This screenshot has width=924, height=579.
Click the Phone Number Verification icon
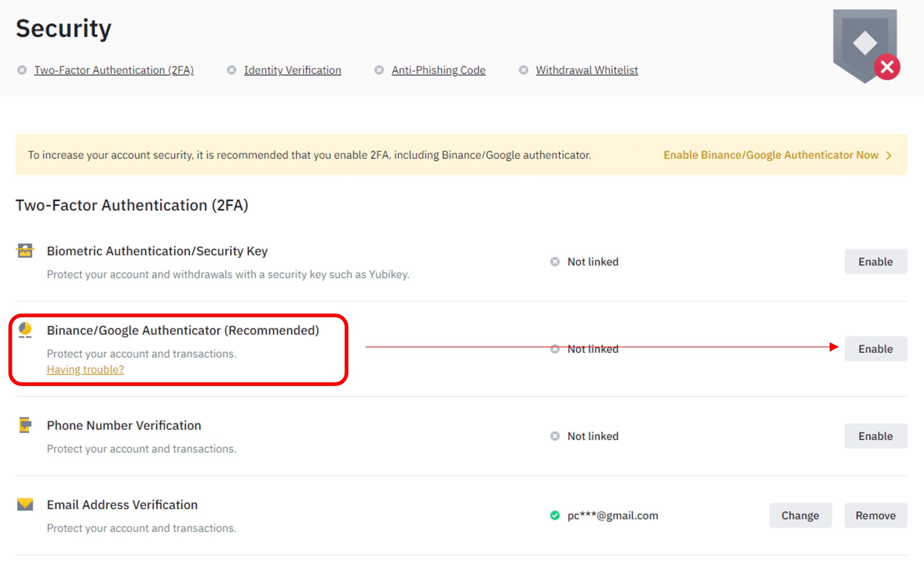25,425
